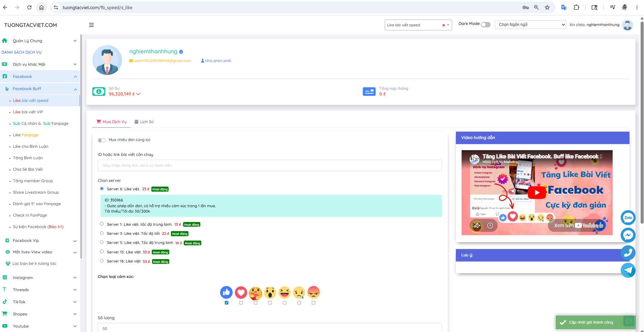Open browser three-dot menu

tap(637, 7)
